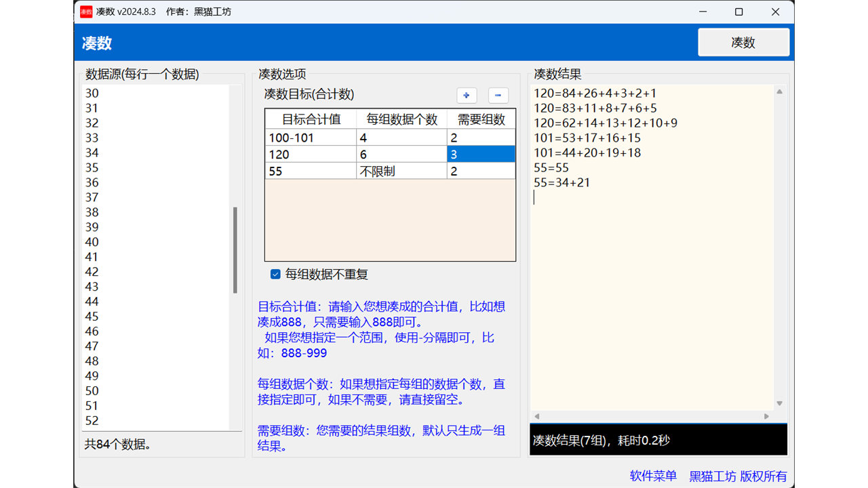The height and width of the screenshot is (488, 868).
Task: Select the 120 target value cell
Action: tap(310, 154)
